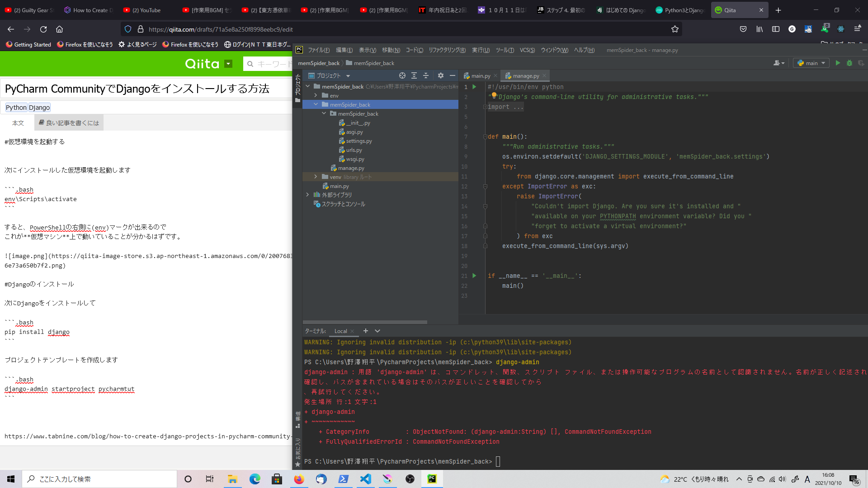The image size is (868, 488).
Task: Click Collapse All icon in project panel
Action: click(x=426, y=76)
